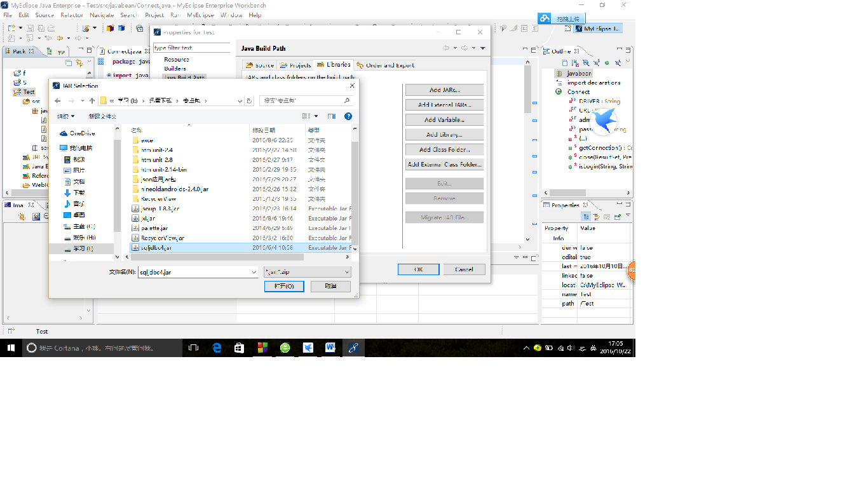Select the Connect.java editor tab
Screen dimensions: 868x488
tap(125, 51)
